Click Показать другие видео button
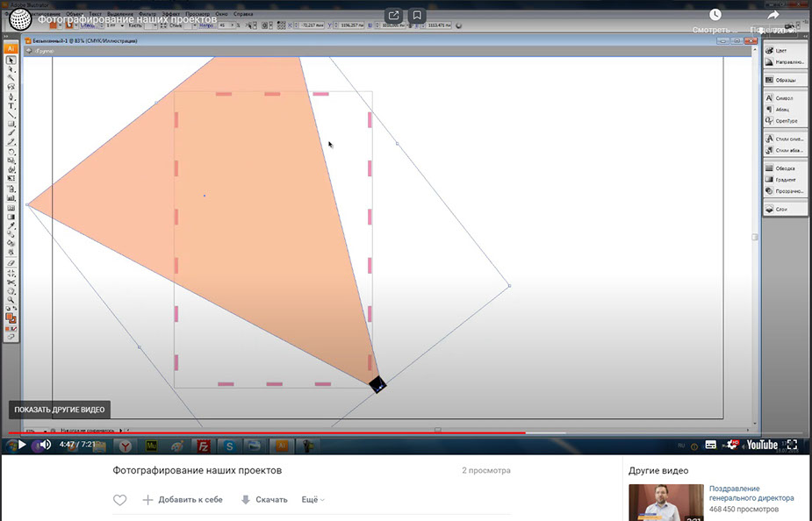The height and width of the screenshot is (521, 812). point(60,410)
